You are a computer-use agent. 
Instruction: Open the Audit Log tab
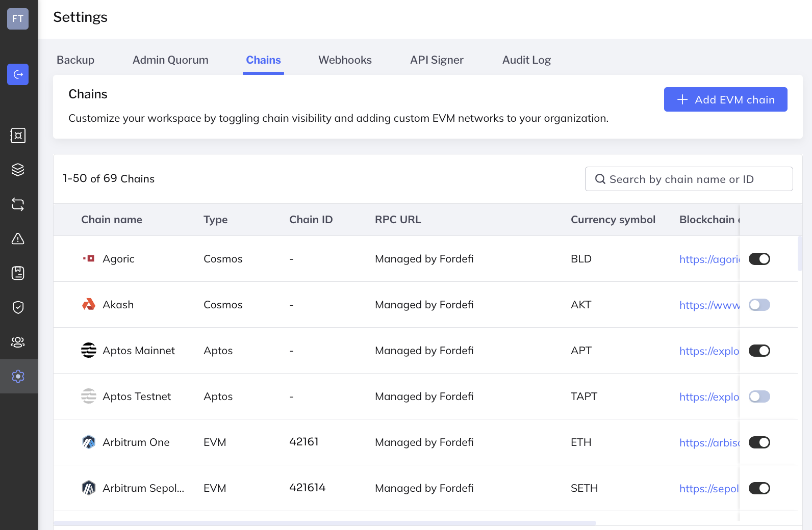(x=526, y=60)
